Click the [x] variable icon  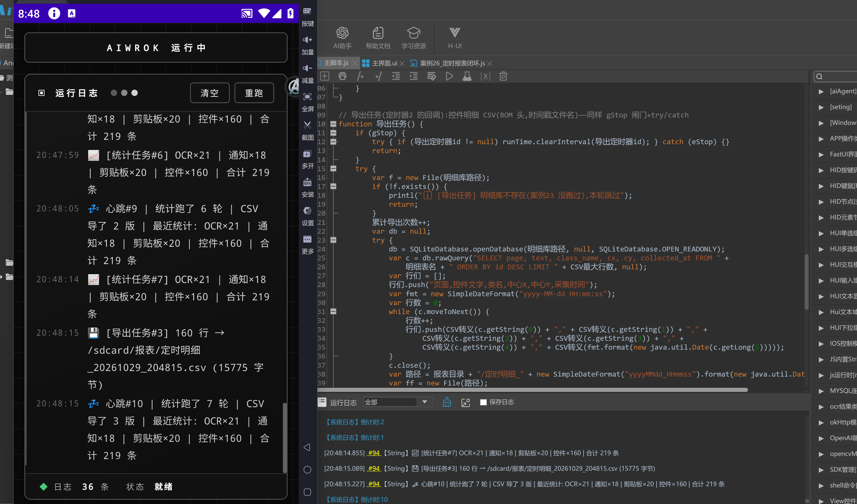pyautogui.click(x=485, y=76)
